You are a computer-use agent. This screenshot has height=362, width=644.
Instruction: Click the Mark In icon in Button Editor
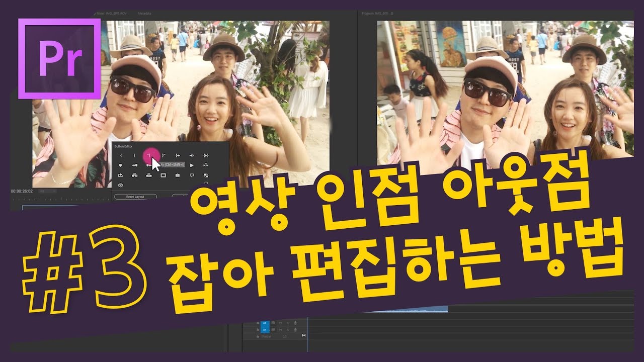pos(121,155)
